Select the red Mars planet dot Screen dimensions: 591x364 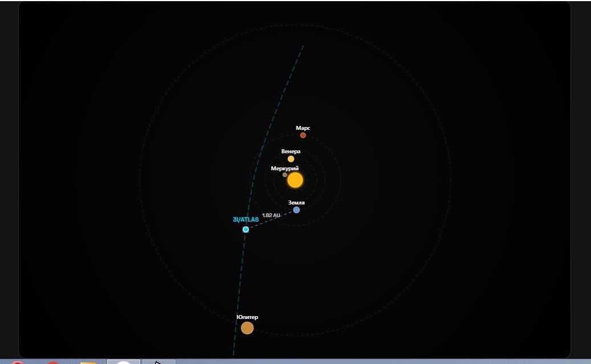pyautogui.click(x=303, y=135)
